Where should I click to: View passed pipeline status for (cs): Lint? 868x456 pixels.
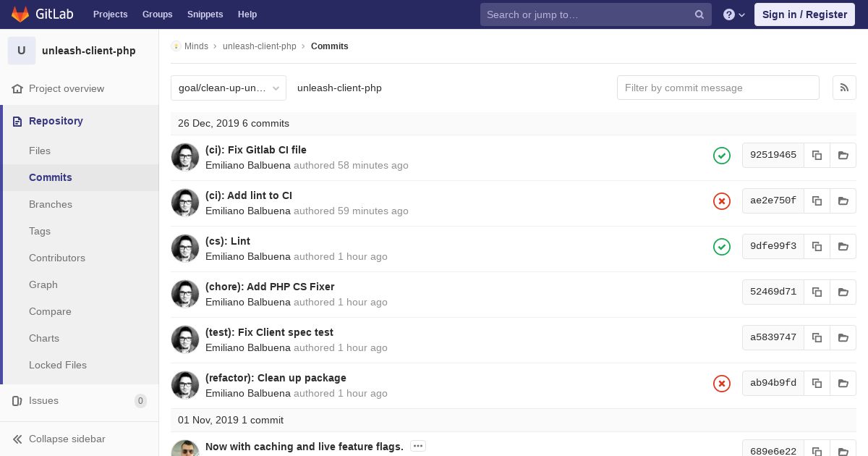pos(722,246)
